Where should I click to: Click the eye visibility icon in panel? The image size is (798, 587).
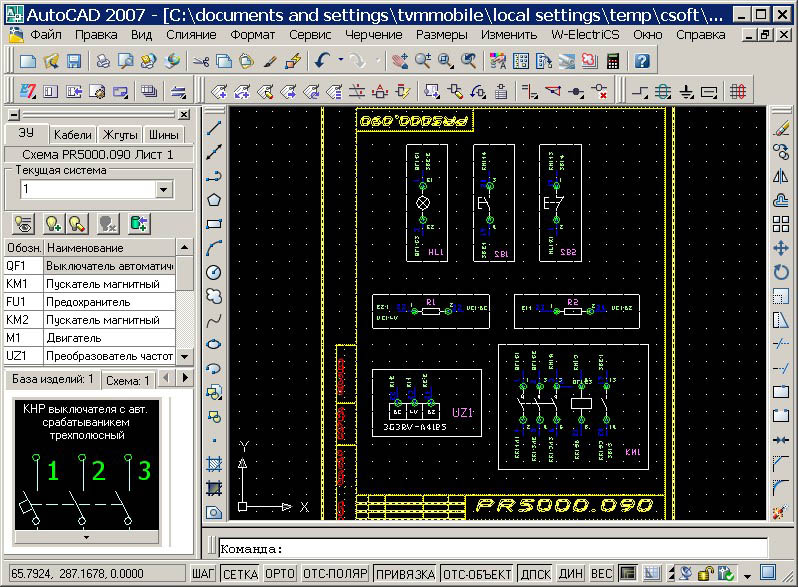[x=24, y=223]
